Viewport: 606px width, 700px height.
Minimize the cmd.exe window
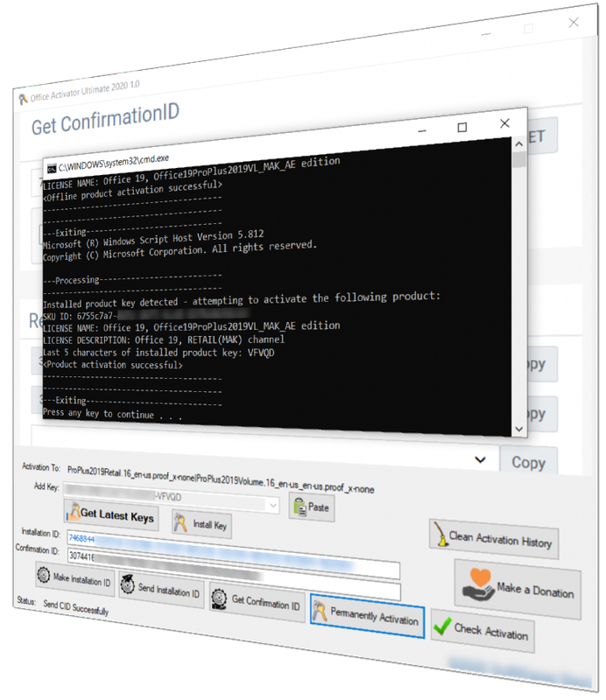pos(422,130)
